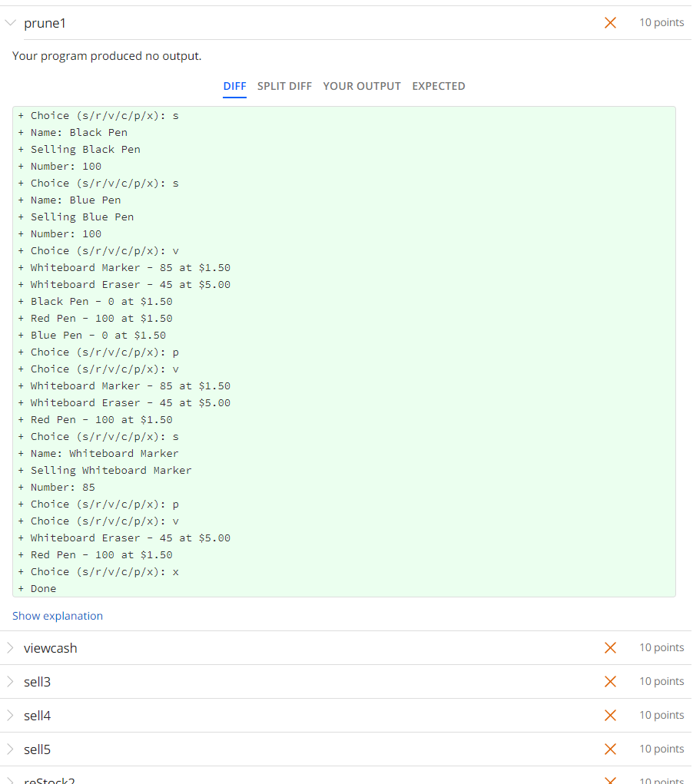Image resolution: width=693 pixels, height=784 pixels.
Task: Click the prune1 test title
Action: [x=45, y=24]
